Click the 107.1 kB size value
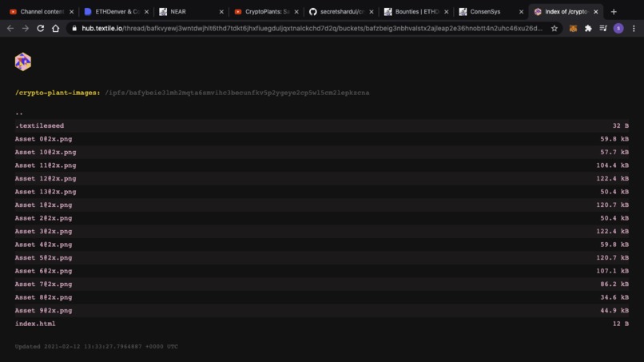644x362 pixels. [x=612, y=271]
